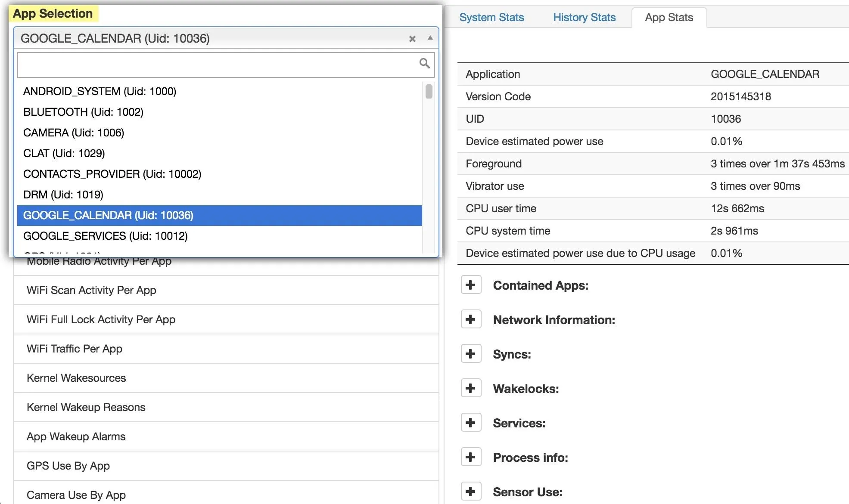Image resolution: width=849 pixels, height=504 pixels.
Task: Click Foreground value 3 times over 1m 37s 453ms
Action: point(777,164)
